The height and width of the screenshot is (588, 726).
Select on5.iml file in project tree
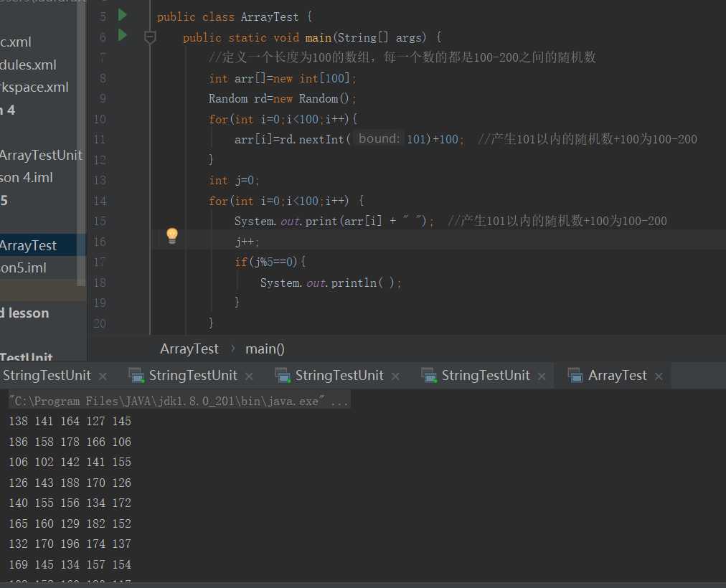pyautogui.click(x=23, y=268)
